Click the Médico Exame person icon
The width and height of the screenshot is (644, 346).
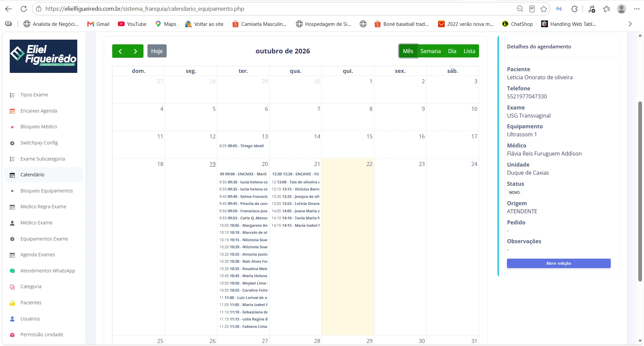tap(12, 223)
